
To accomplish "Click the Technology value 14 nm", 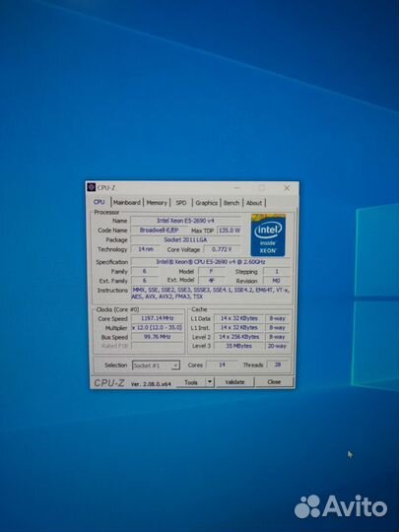I will (x=145, y=249).
